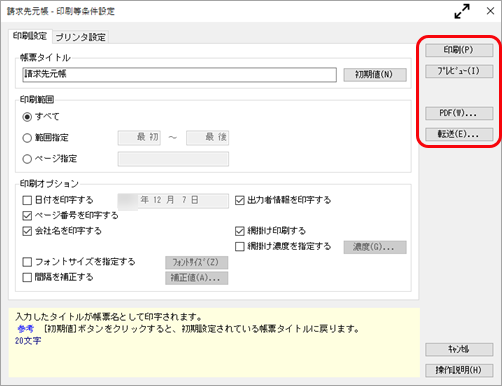Click the 補正値(A)... button

point(197,278)
